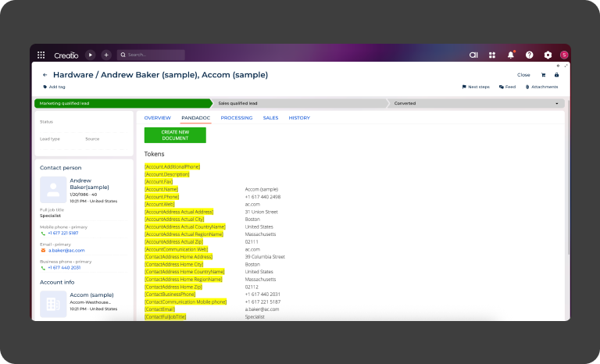Screen dimensions: 600x364
Task: Open the Feed panel
Action: tap(507, 87)
